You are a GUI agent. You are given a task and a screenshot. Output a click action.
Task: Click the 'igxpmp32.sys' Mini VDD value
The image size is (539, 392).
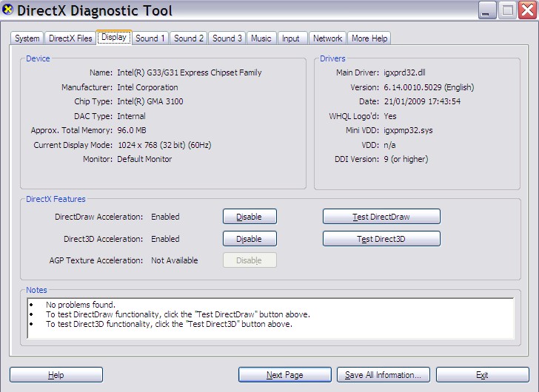(408, 130)
